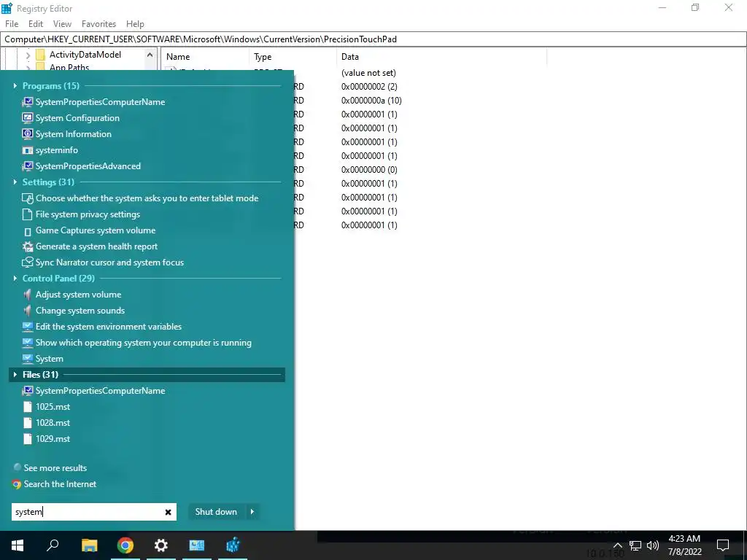This screenshot has width=747, height=560.
Task: Click the File system privacy settings icon
Action: tap(28, 214)
